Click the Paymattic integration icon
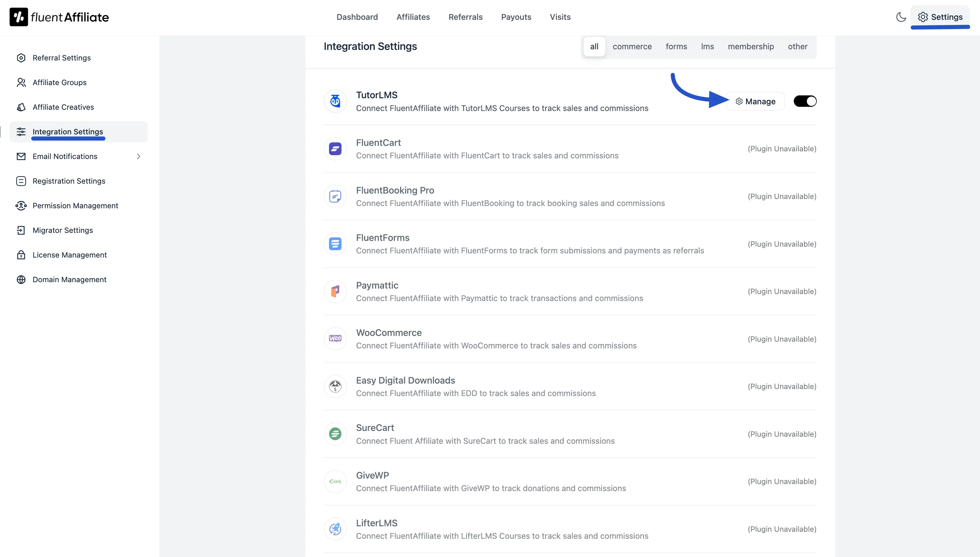This screenshot has height=557, width=980. [x=335, y=291]
